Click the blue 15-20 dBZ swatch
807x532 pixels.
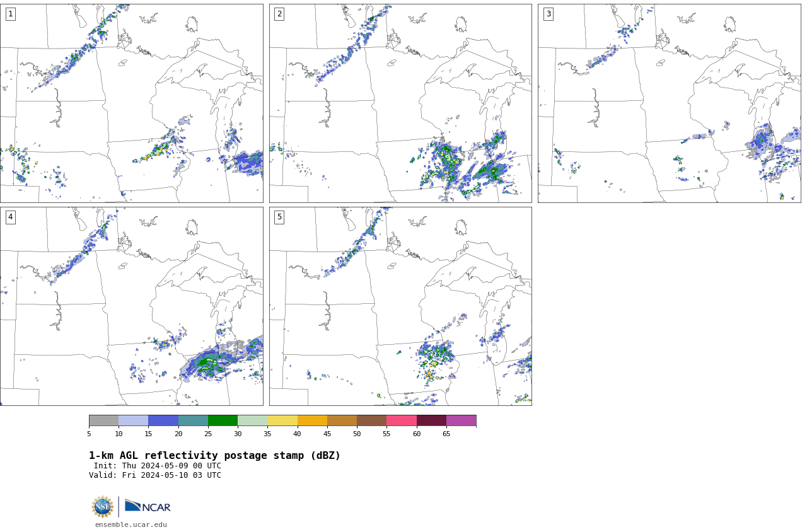[163, 420]
